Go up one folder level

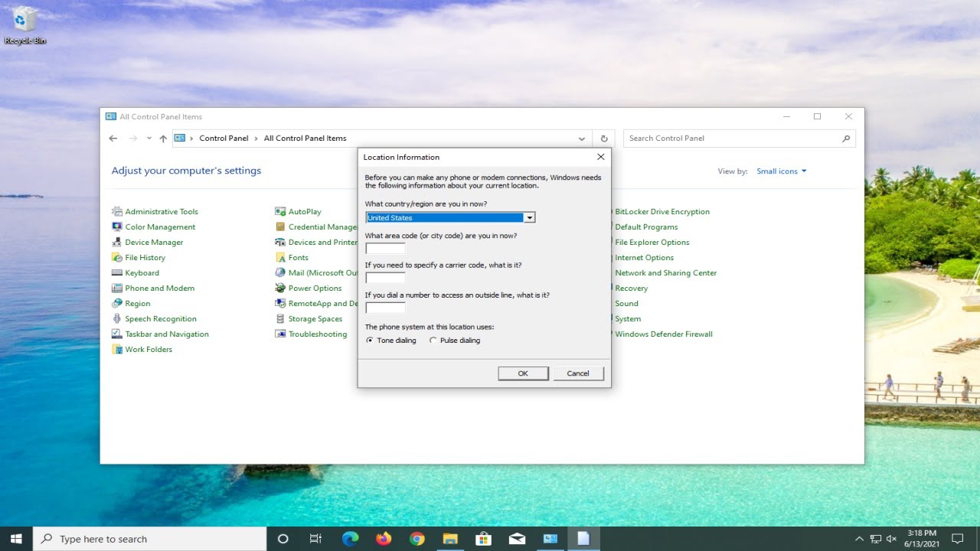pos(163,139)
